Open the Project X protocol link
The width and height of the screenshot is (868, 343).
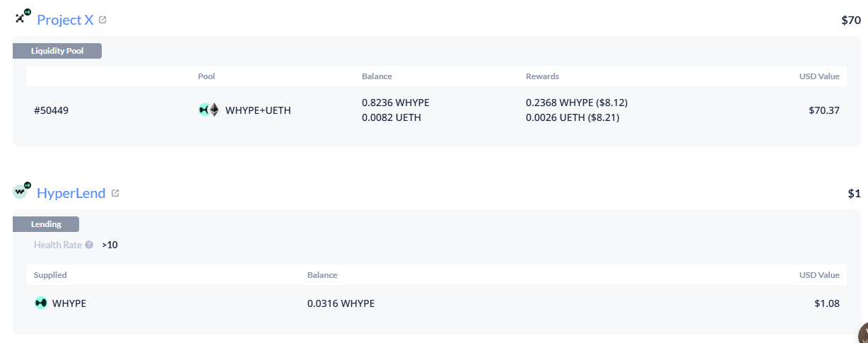[65, 20]
